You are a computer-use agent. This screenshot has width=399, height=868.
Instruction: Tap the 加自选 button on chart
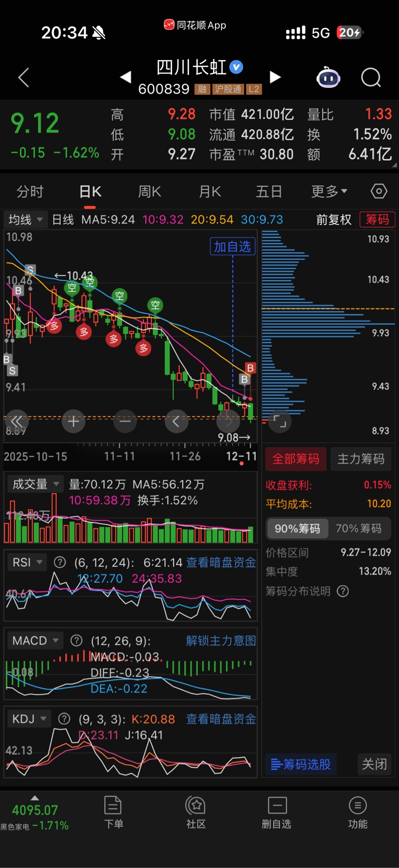[232, 246]
